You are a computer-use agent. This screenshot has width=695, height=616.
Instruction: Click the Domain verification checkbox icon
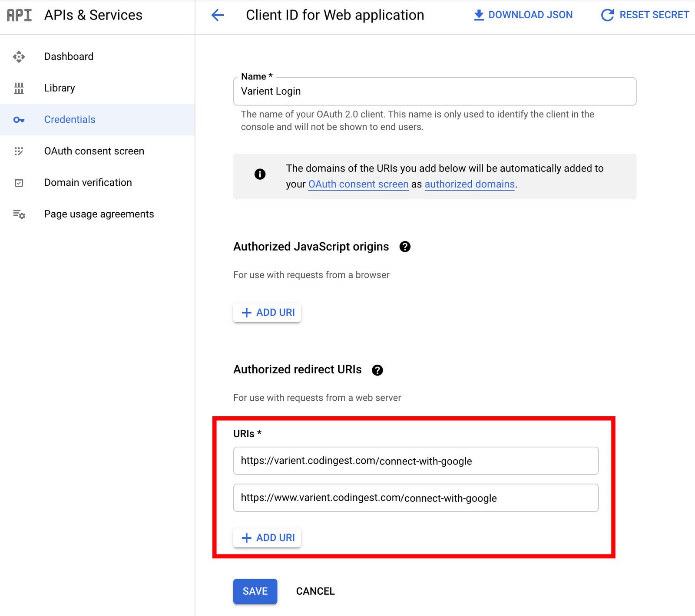coord(19,183)
